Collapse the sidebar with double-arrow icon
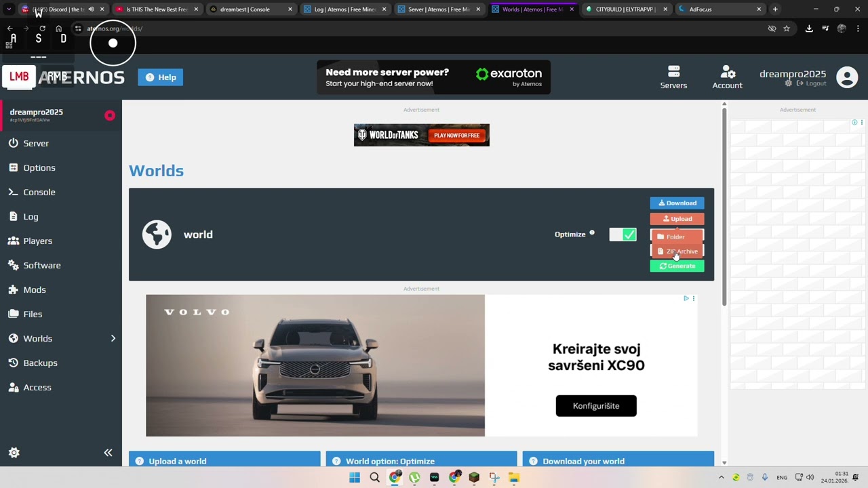The height and width of the screenshot is (488, 868). 108,452
